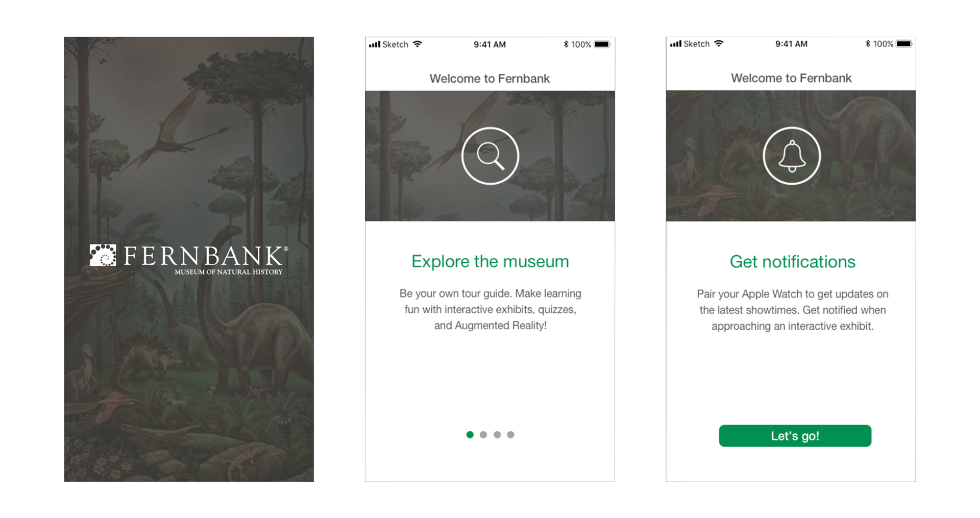Tap the magnifying glass search icon

(x=490, y=156)
